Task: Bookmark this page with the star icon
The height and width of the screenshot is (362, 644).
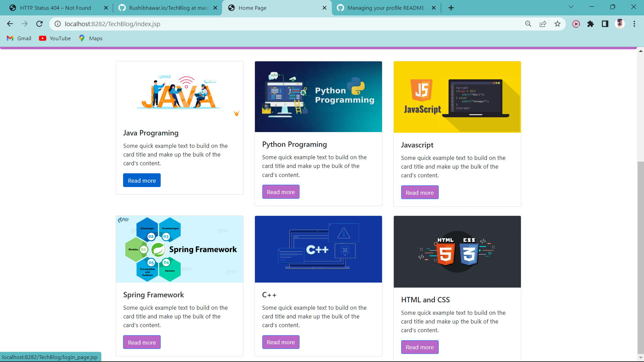Action: point(557,24)
